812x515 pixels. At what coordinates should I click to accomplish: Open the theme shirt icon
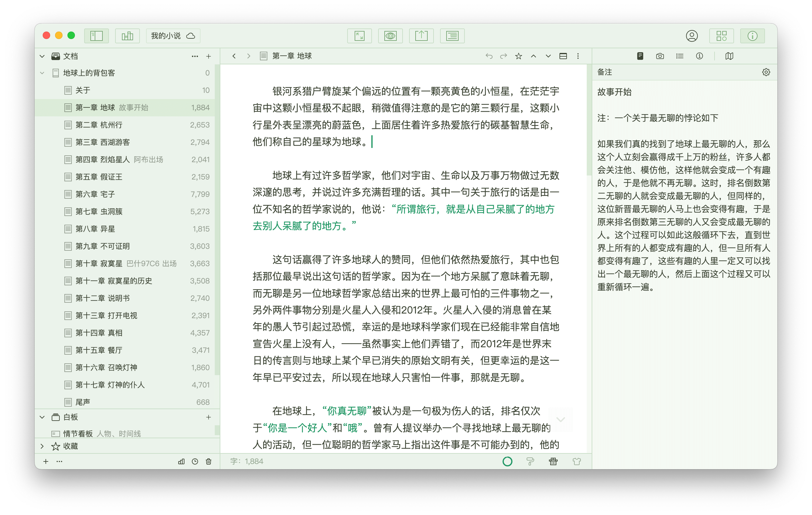tap(577, 461)
